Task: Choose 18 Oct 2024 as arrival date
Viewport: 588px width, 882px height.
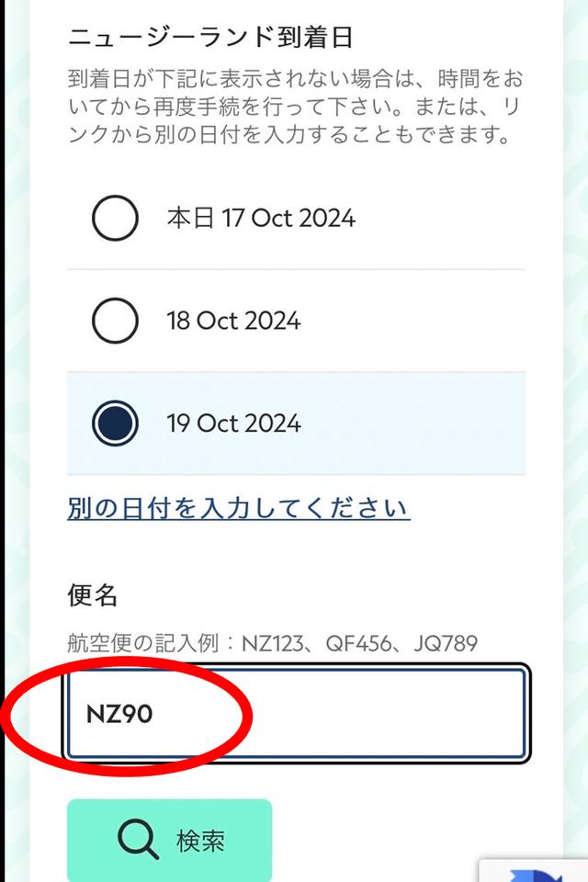Action: 115,321
